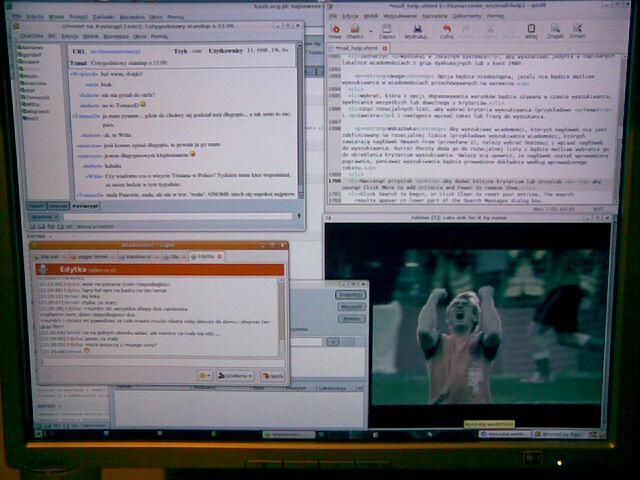Click the Cofnij undo icon in gedit
The width and height of the screenshot is (640, 480).
(447, 31)
